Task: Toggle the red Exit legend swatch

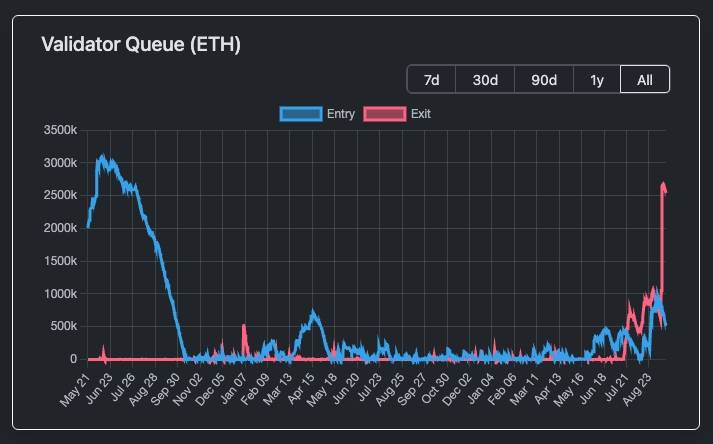Action: [385, 114]
